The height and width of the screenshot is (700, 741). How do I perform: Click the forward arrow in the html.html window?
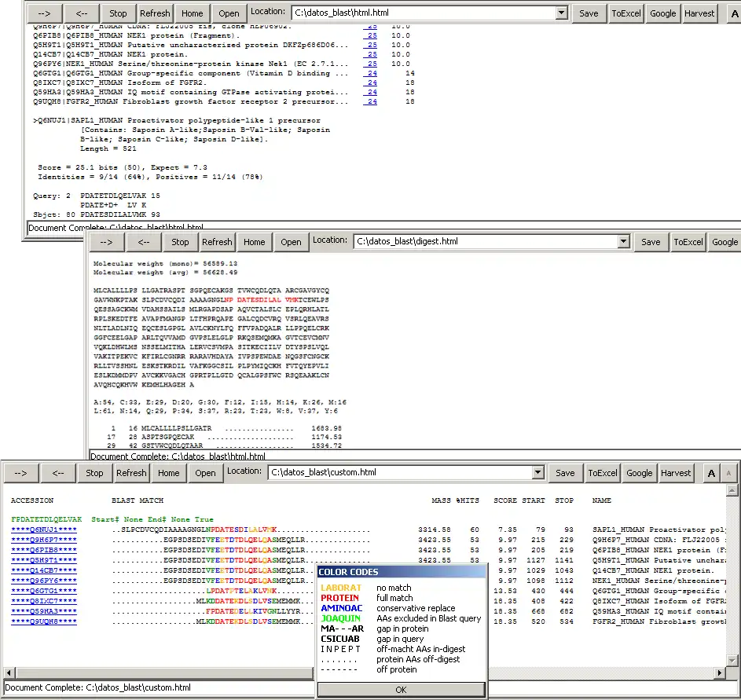(43, 13)
